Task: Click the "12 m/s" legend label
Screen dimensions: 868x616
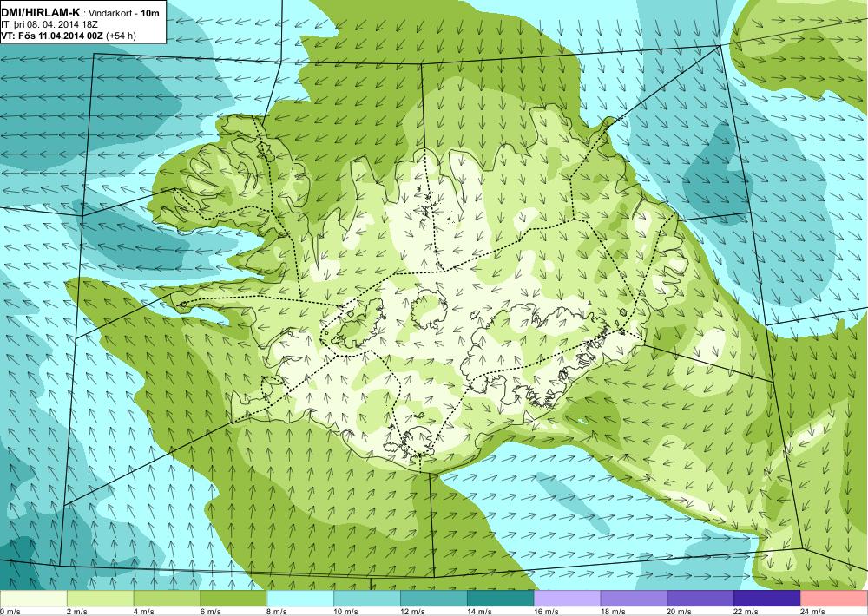Action: click(413, 612)
